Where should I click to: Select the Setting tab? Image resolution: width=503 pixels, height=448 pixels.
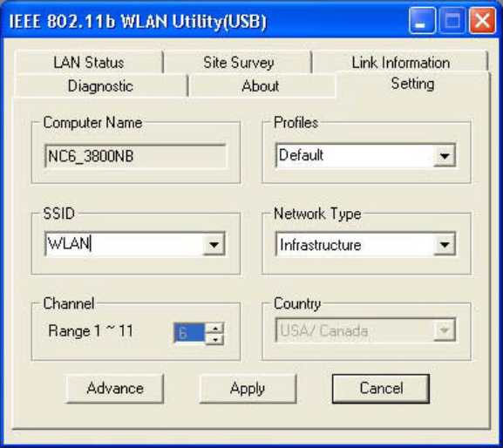[x=413, y=84]
